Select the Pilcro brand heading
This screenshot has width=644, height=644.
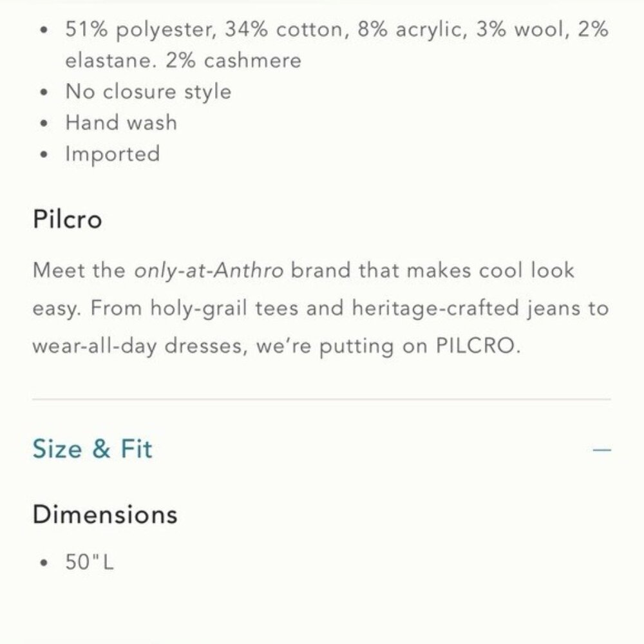68,219
